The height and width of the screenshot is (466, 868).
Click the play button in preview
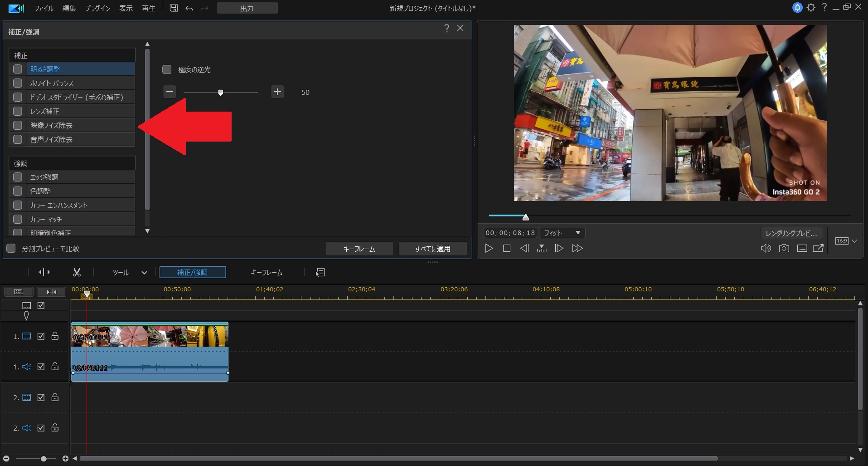pyautogui.click(x=489, y=248)
